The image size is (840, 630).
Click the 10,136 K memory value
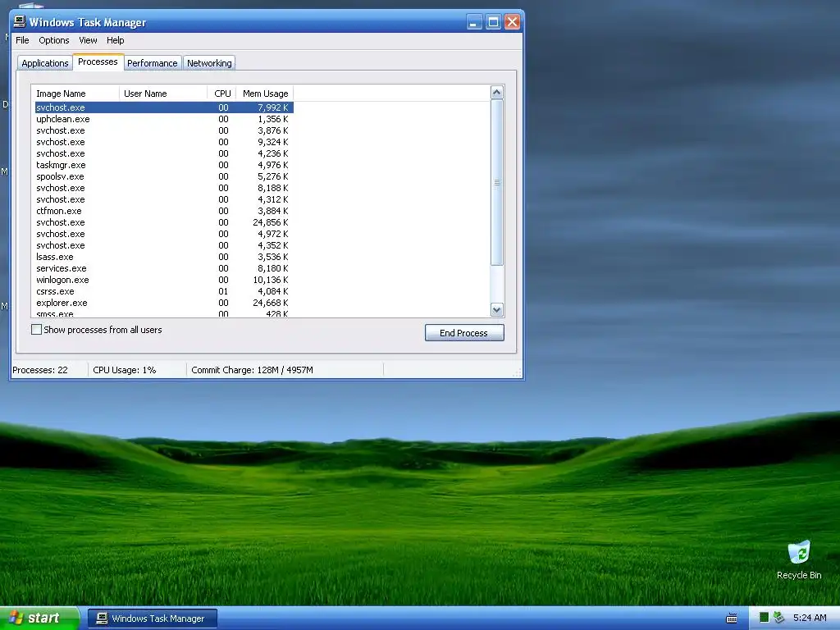point(271,280)
